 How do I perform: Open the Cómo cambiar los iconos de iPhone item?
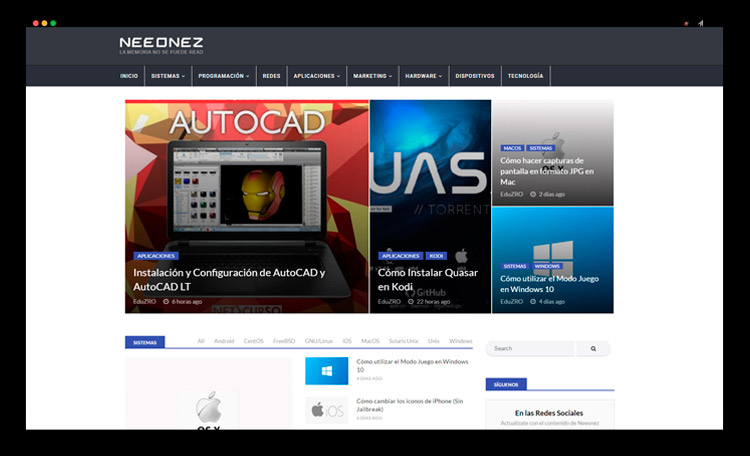(x=409, y=405)
